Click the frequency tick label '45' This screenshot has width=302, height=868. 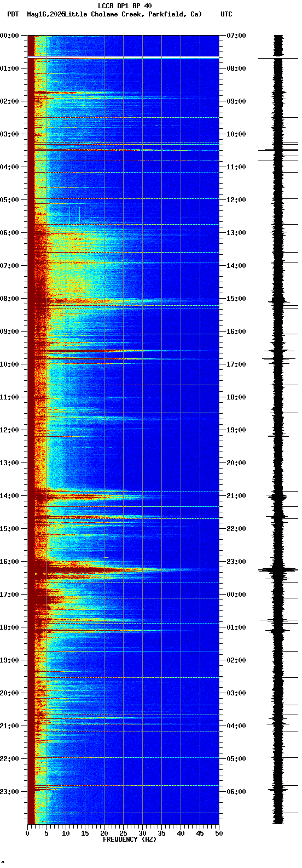pos(200,833)
